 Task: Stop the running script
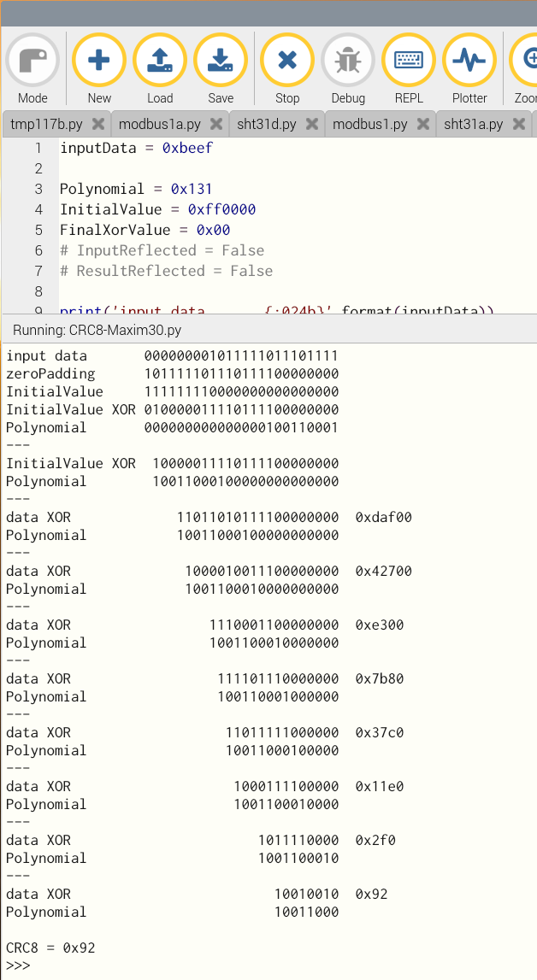(x=287, y=62)
